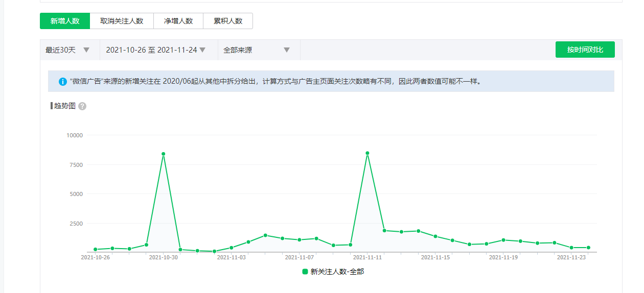The width and height of the screenshot is (644, 293).
Task: Expand the 全部来源 source dropdown
Action: click(x=259, y=50)
